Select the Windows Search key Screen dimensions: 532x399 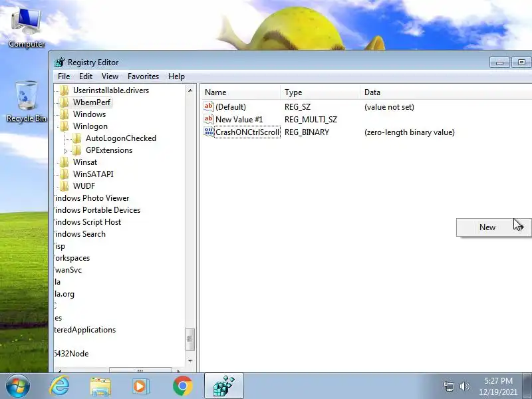80,234
